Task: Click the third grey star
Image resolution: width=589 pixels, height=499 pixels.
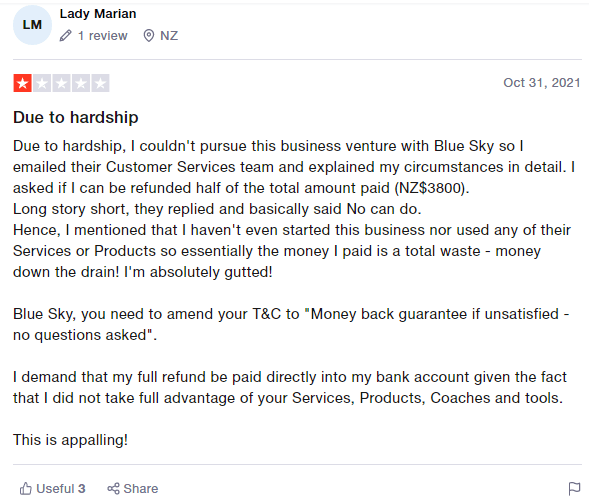Action: 62,83
